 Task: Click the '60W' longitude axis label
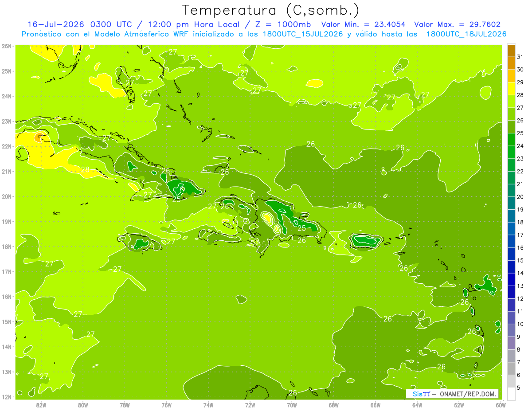pos(501,405)
